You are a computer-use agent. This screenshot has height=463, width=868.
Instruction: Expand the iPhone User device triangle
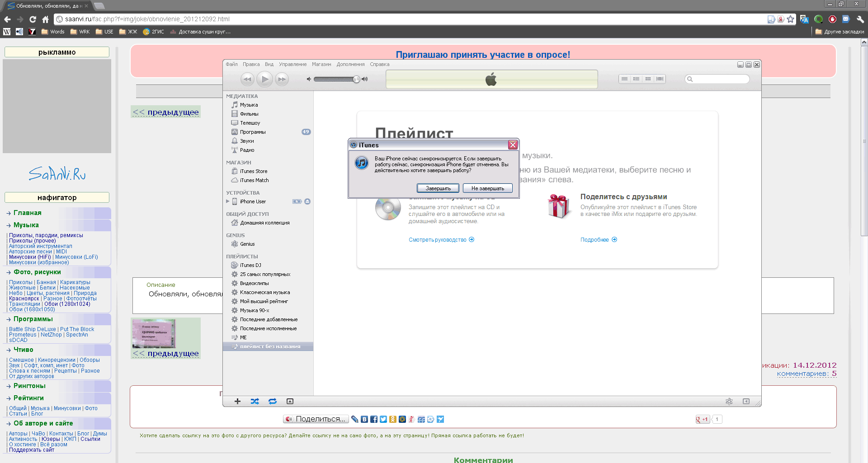228,201
